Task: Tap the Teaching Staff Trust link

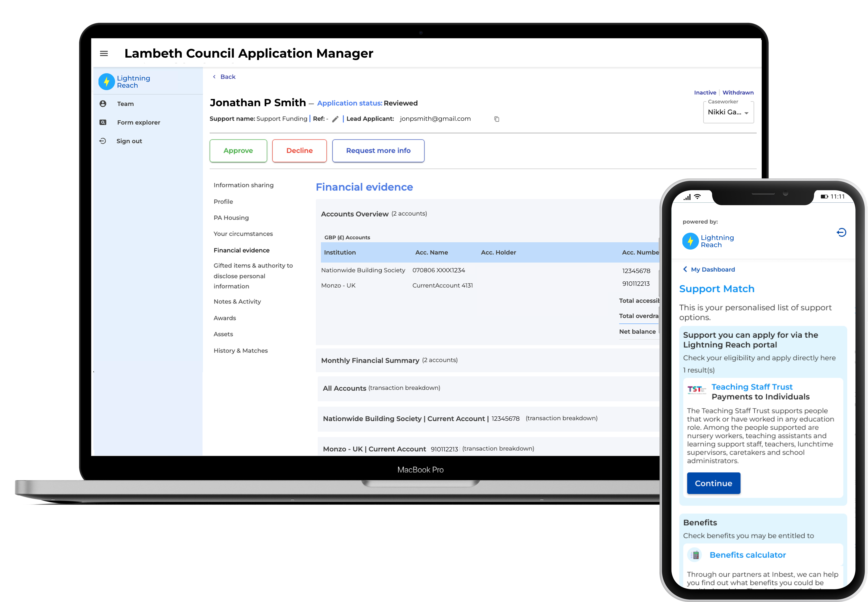Action: (x=752, y=387)
